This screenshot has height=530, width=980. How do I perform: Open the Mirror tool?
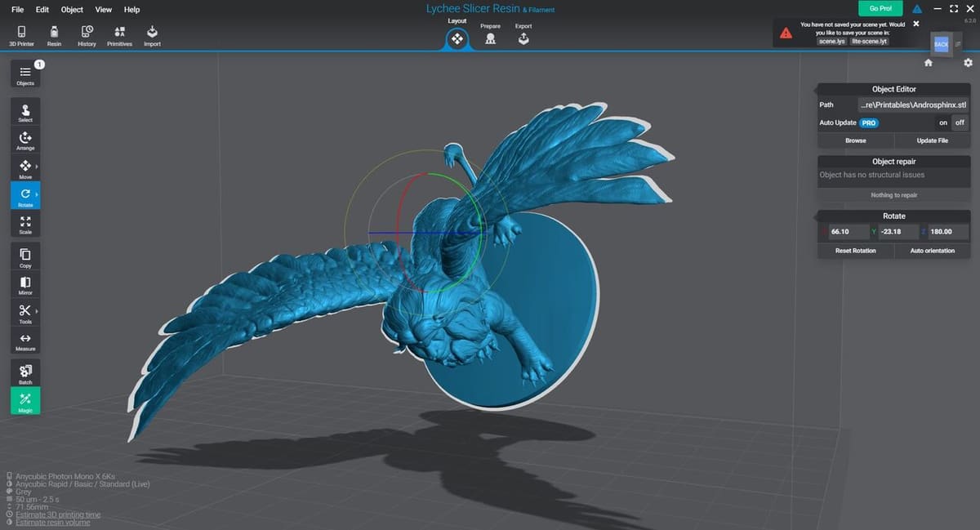point(25,286)
